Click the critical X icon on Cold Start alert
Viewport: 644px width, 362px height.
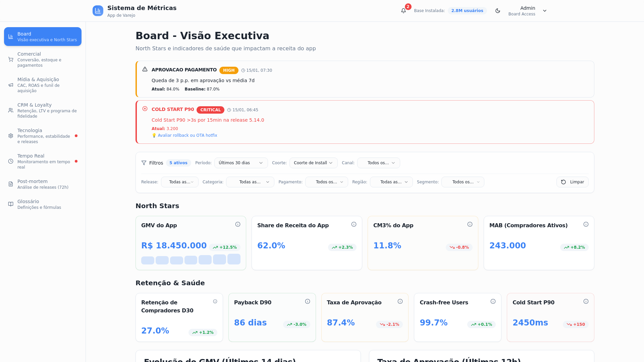pyautogui.click(x=145, y=109)
